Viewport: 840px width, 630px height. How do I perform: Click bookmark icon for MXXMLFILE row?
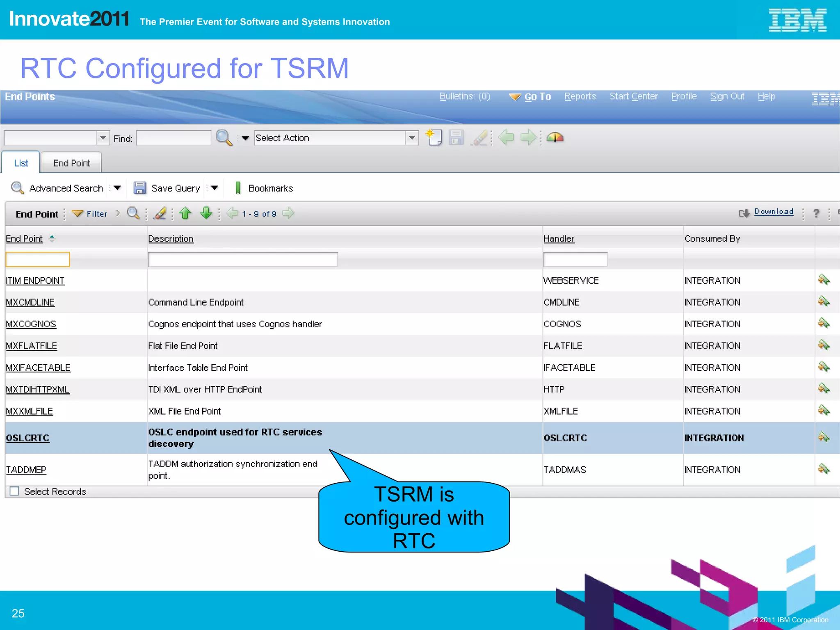tap(824, 411)
